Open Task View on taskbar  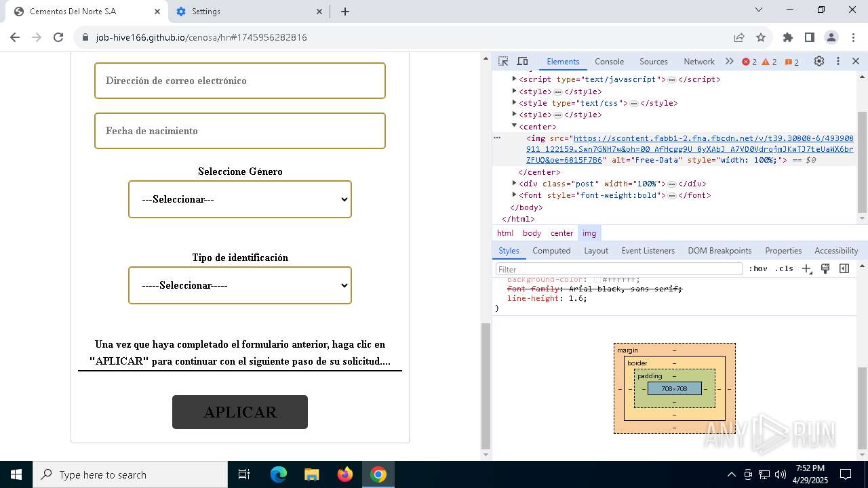coord(244,474)
